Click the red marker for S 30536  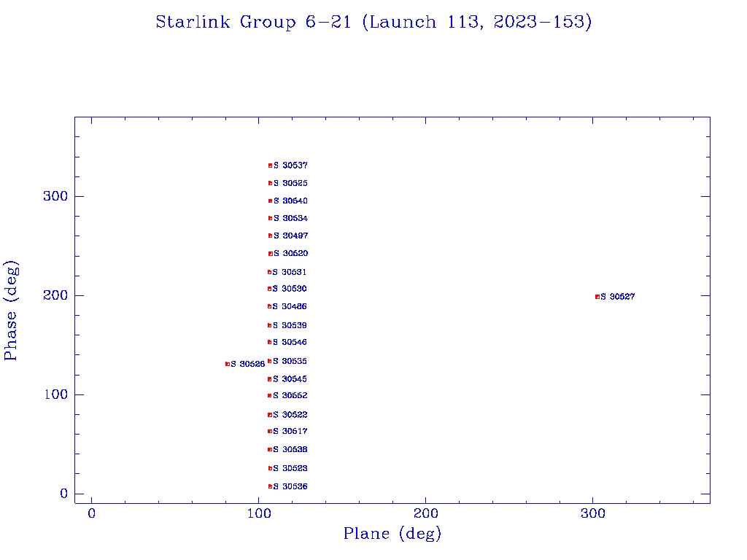[x=270, y=486]
